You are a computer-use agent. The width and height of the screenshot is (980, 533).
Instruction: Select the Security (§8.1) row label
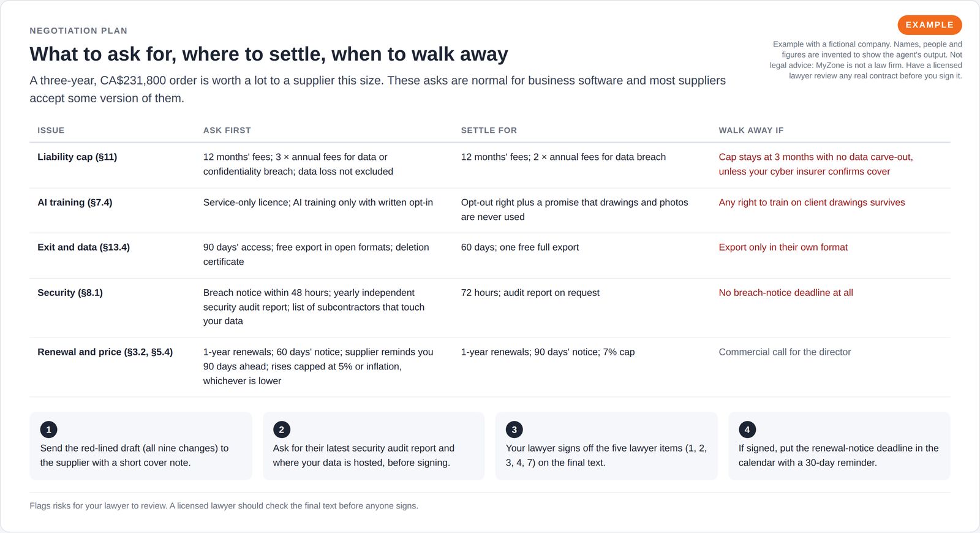click(x=70, y=293)
